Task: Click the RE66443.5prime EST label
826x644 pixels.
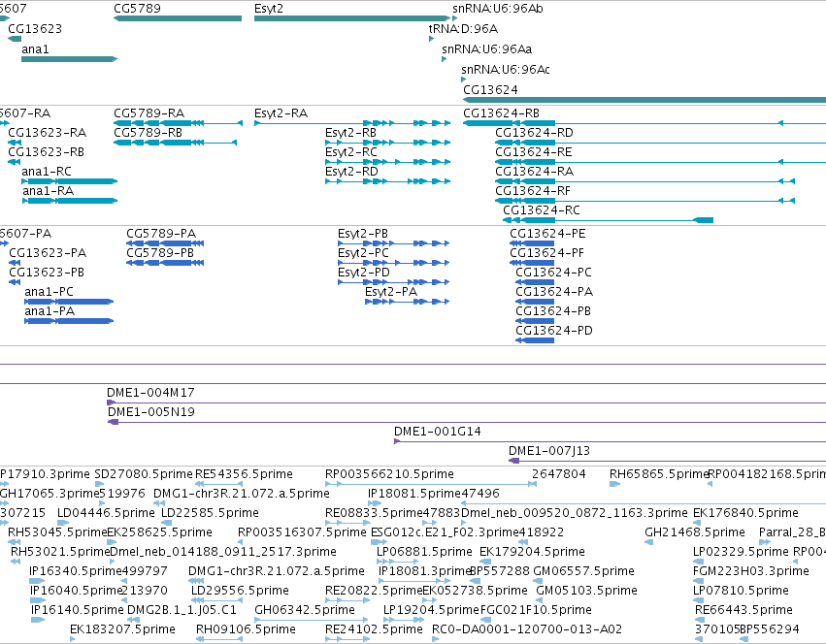Action: (743, 610)
